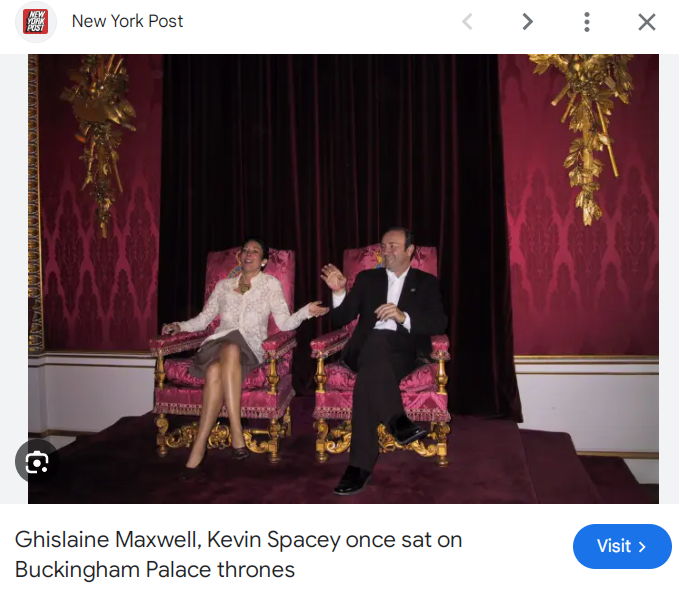Click the "Ghislaine Maxwell, Kevin Spacey once sat on" caption line

point(238,540)
